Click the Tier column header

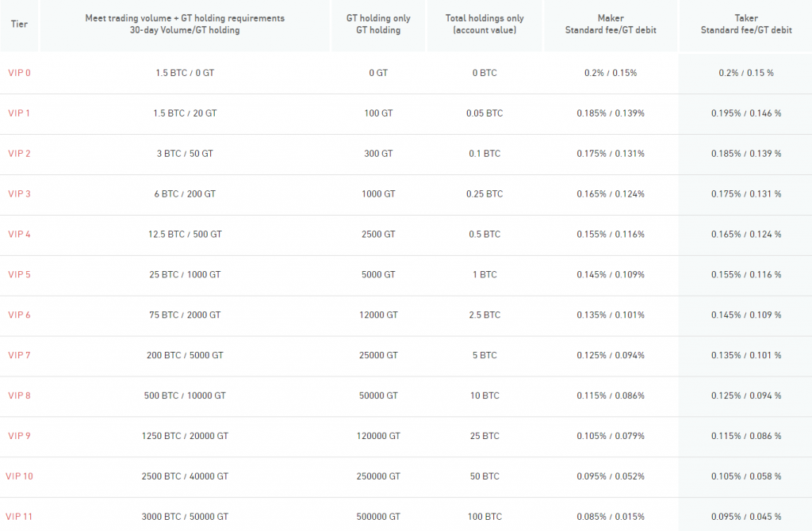click(19, 24)
